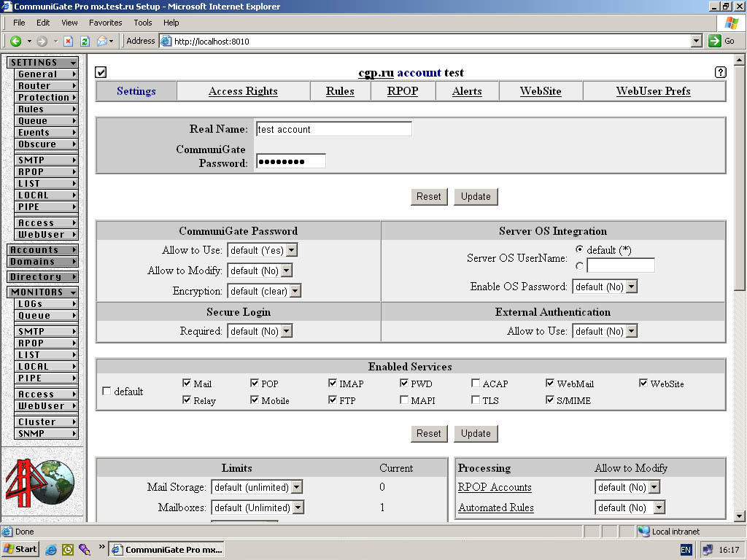The width and height of the screenshot is (747, 560).
Task: Click the Local intranet zone icon
Action: [x=644, y=532]
